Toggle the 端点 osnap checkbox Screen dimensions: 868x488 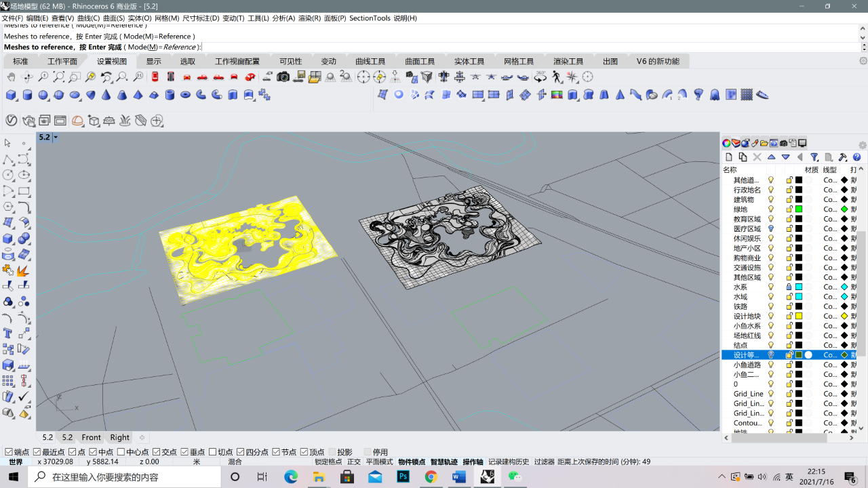click(x=8, y=452)
